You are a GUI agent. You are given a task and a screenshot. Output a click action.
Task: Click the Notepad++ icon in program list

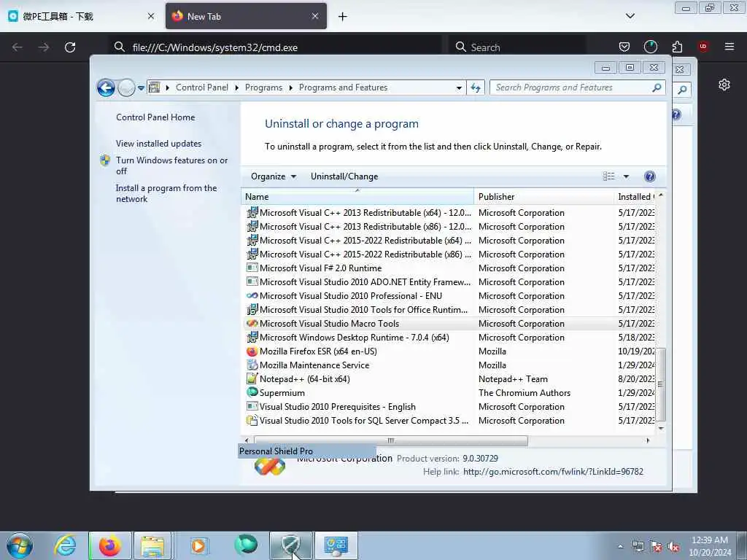point(252,378)
